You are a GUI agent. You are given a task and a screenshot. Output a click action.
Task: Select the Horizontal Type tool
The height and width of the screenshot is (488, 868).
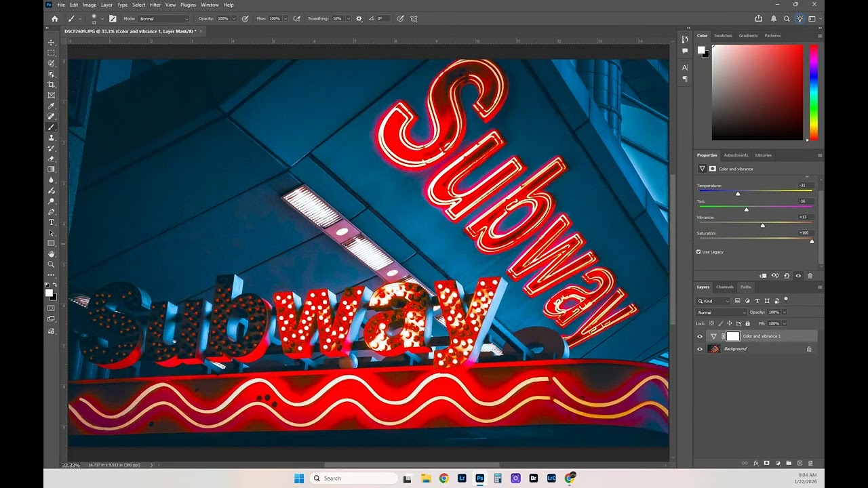(x=51, y=222)
